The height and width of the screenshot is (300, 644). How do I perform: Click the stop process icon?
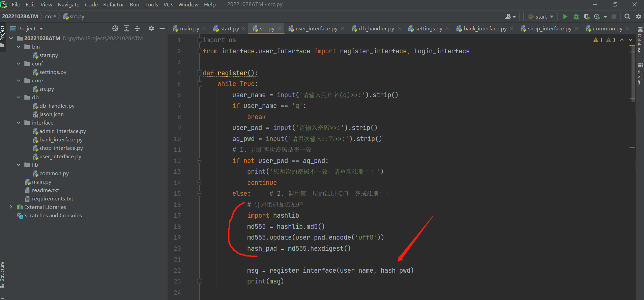click(x=614, y=17)
